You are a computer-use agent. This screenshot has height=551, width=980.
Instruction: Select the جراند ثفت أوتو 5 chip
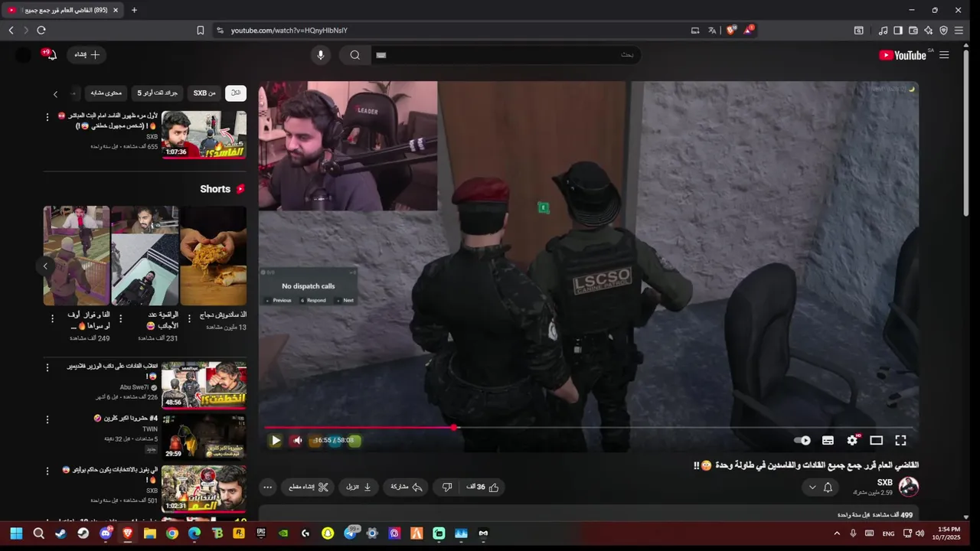click(x=157, y=93)
